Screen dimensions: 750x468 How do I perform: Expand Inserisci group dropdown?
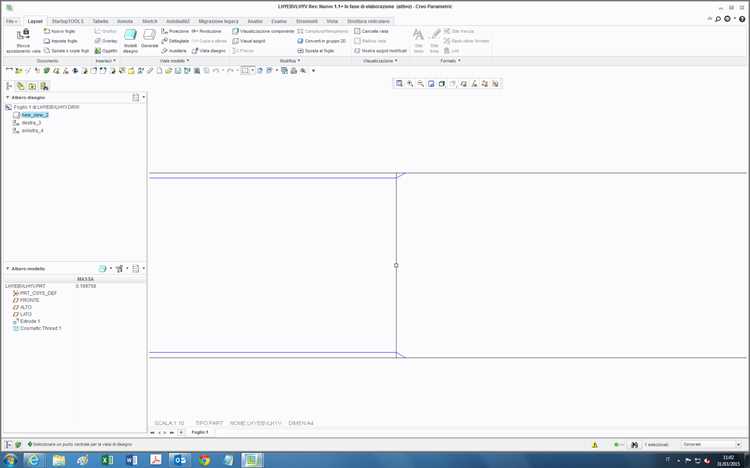click(x=106, y=61)
